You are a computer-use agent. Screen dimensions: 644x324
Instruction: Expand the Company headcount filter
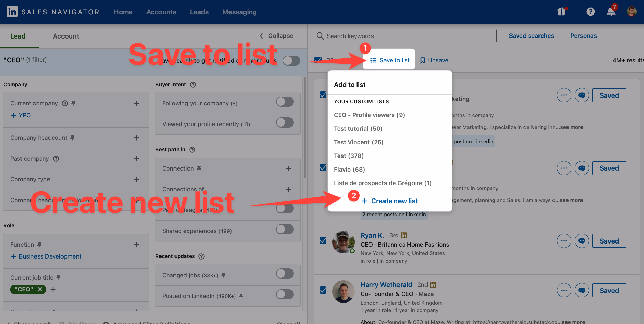pyautogui.click(x=137, y=138)
